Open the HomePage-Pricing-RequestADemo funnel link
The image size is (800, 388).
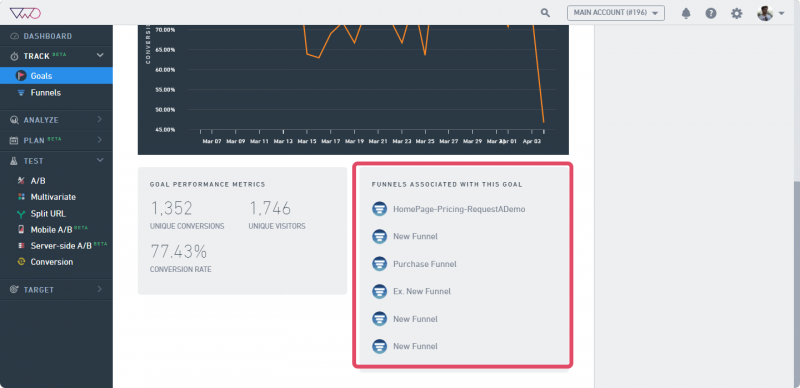pos(459,209)
